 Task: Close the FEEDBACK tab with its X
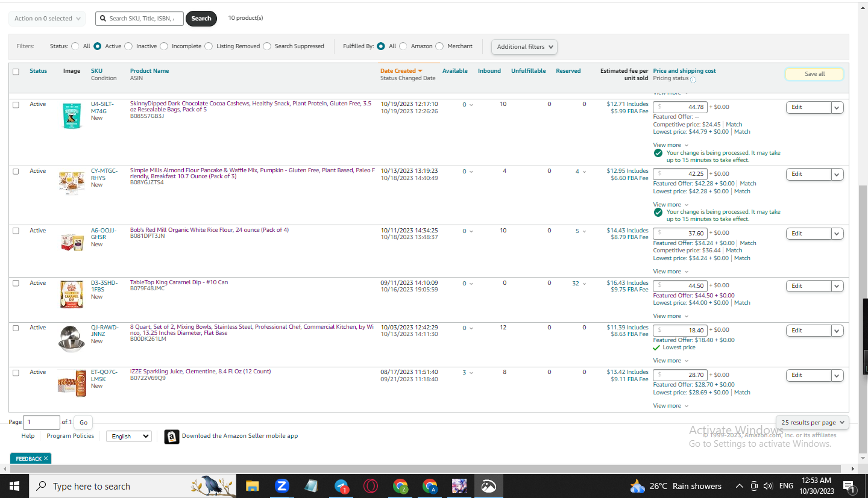point(45,459)
